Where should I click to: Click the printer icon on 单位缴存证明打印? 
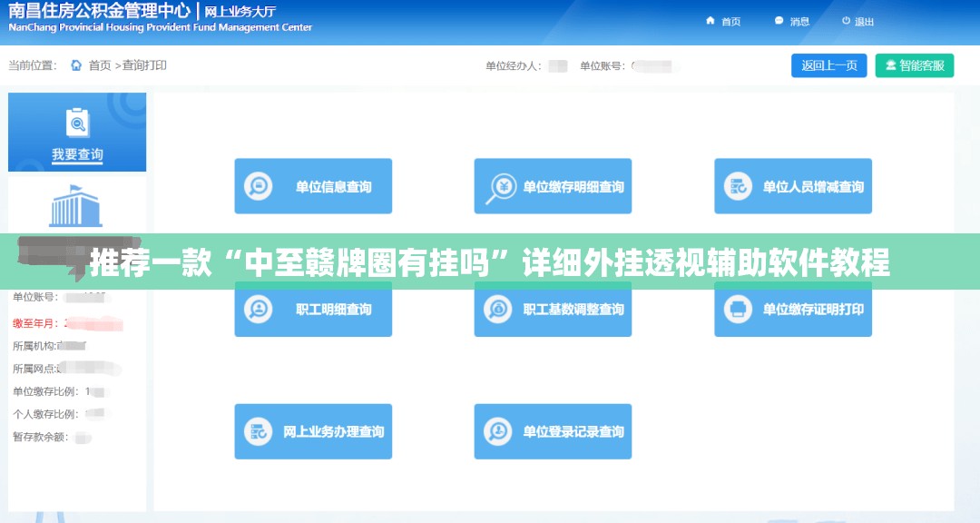click(x=738, y=309)
